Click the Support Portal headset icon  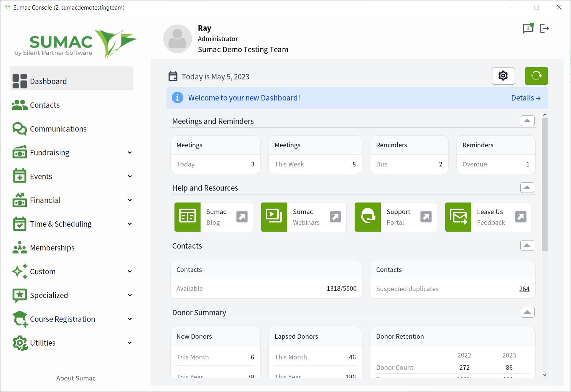pyautogui.click(x=368, y=217)
